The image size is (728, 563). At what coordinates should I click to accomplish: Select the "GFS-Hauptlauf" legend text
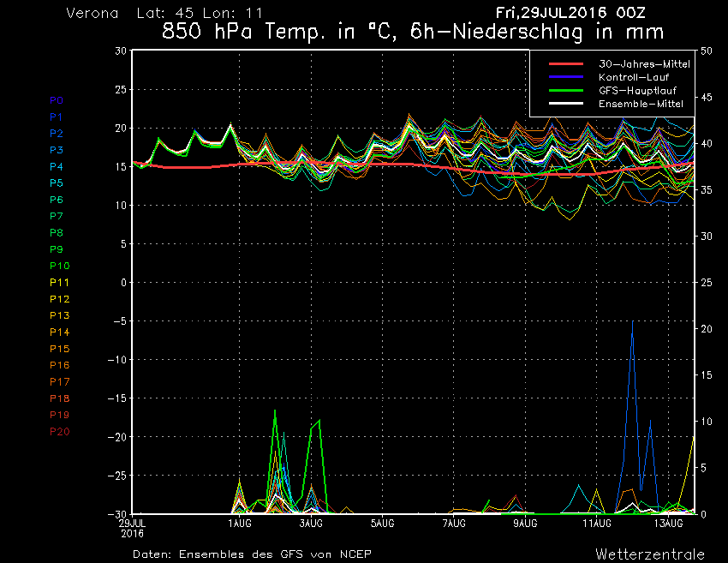(637, 91)
